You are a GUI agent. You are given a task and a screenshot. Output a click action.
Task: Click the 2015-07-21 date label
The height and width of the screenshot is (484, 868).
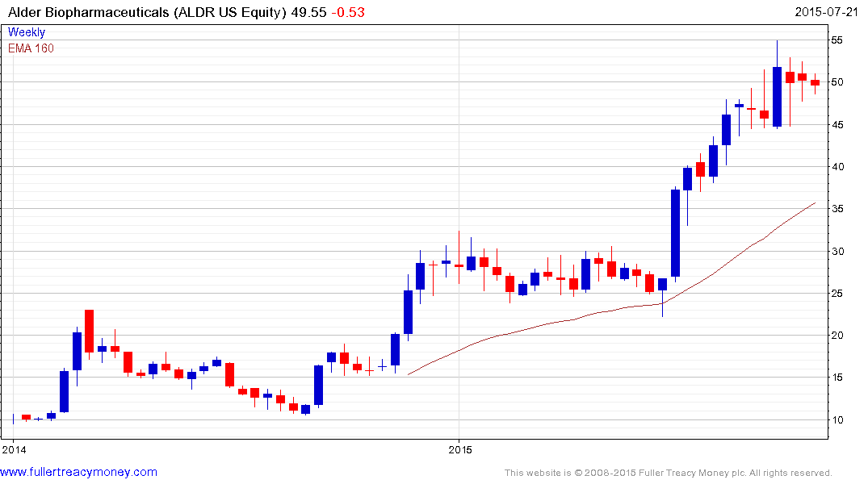click(x=826, y=11)
